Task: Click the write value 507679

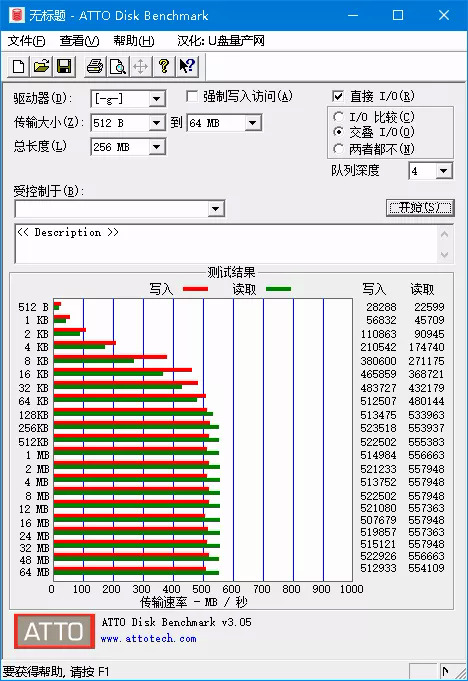Action: pyautogui.click(x=378, y=520)
